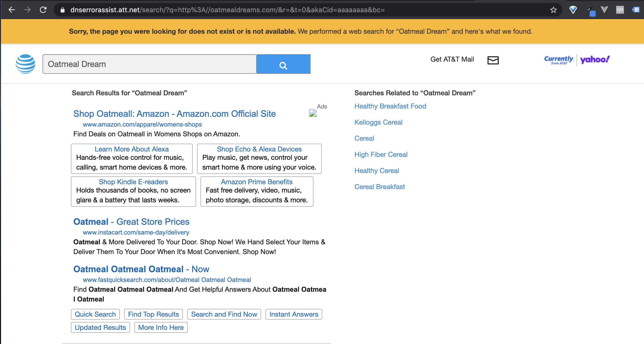Open the Yahoo logo link
This screenshot has width=644, height=344.
point(595,59)
